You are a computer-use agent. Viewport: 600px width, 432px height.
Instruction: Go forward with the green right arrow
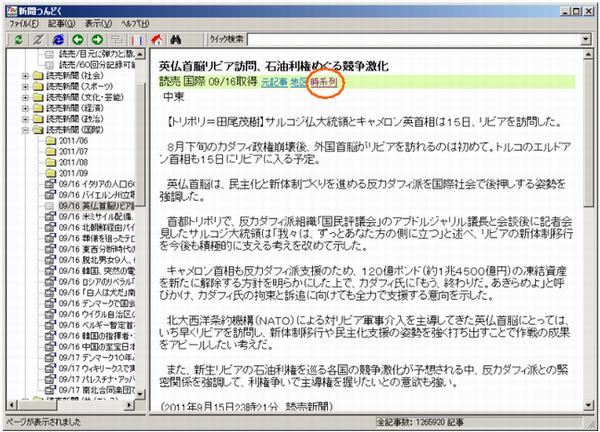coord(95,38)
